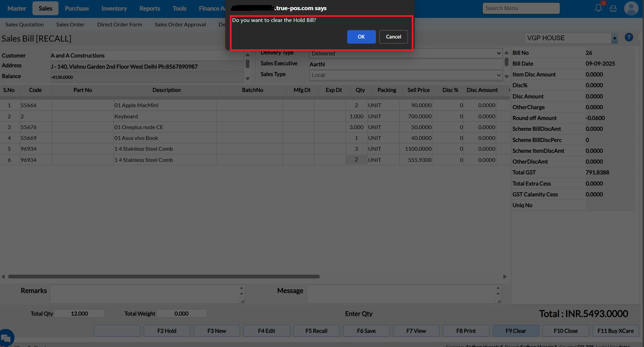Viewport: 644px width, 347px height.
Task: Click the F6 Save button
Action: click(366, 331)
